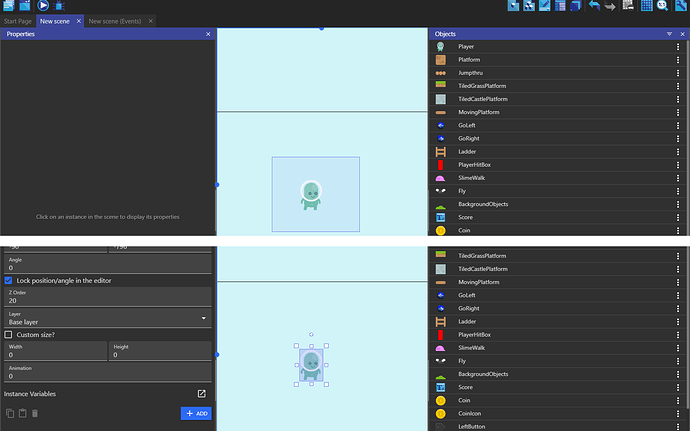Delete instance variable trash icon

(35, 413)
